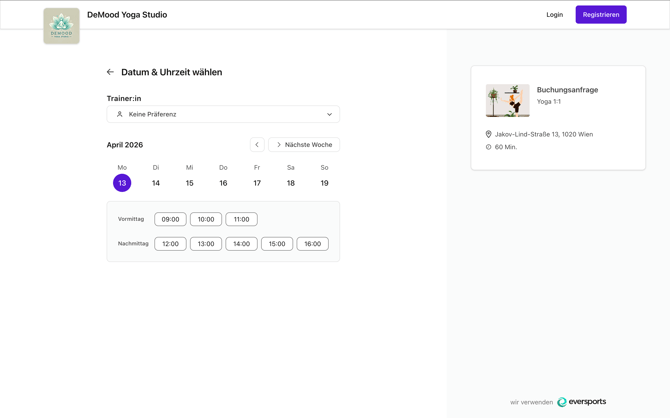The height and width of the screenshot is (418, 670).
Task: Choose the 13:00 afternoon slot
Action: (x=206, y=244)
